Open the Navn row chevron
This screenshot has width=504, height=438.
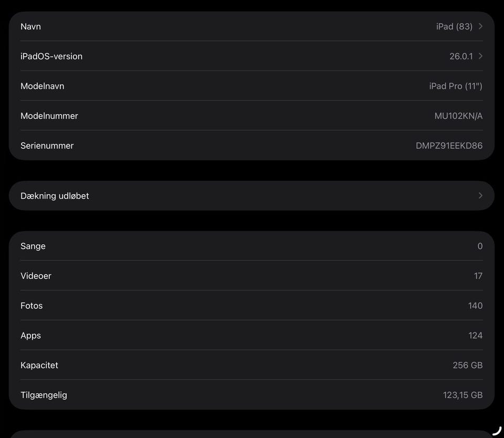[480, 26]
